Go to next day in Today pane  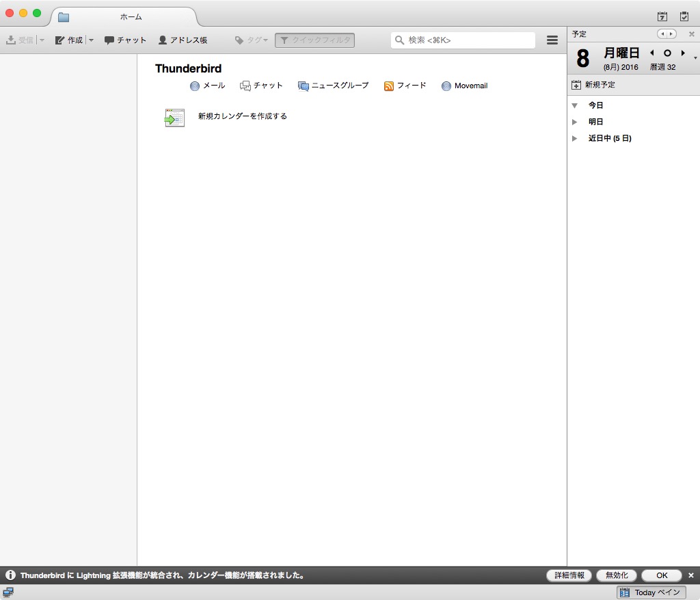(683, 53)
